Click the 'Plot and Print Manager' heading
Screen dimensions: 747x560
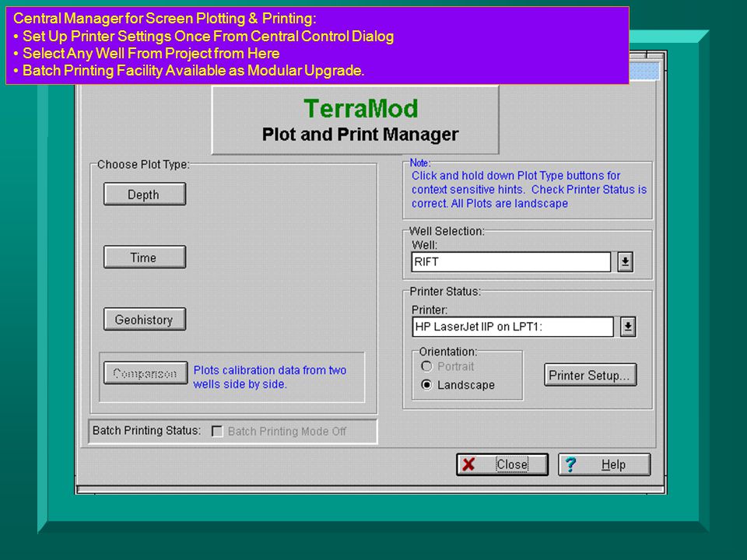coord(360,135)
